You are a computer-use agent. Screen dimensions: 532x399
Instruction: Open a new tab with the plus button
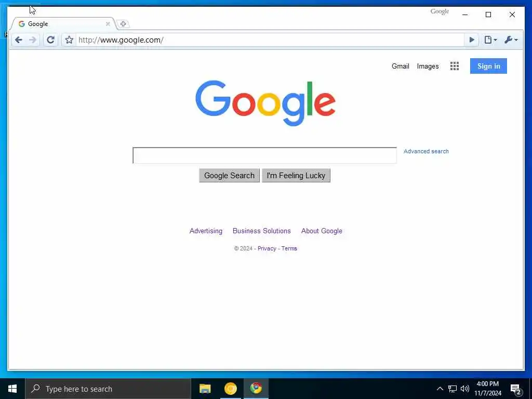coord(123,24)
